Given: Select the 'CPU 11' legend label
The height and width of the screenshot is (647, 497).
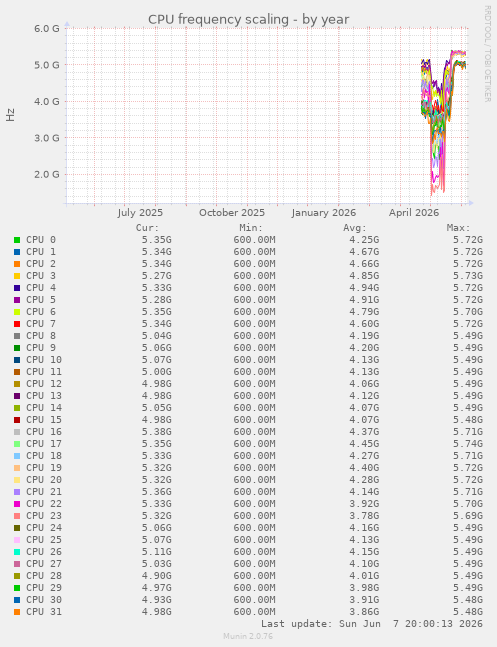Looking at the screenshot, I should pyautogui.click(x=44, y=371).
